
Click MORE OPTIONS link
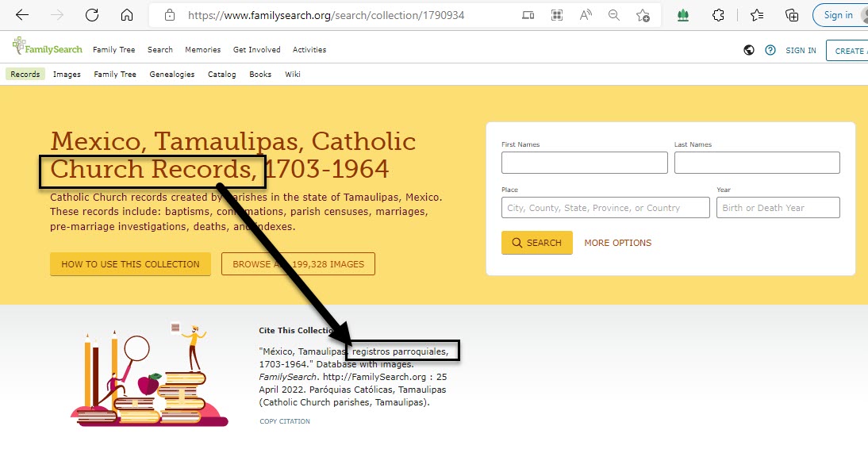point(618,243)
